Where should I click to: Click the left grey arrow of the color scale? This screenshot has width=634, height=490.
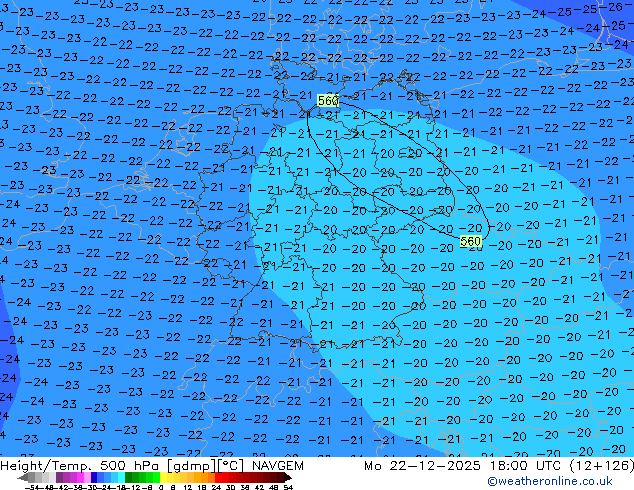[x=23, y=478]
